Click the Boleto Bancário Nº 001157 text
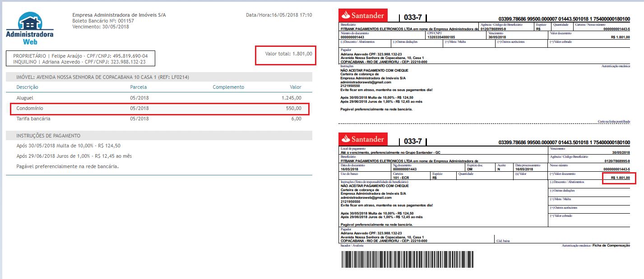This screenshot has height=279, width=644. (103, 21)
